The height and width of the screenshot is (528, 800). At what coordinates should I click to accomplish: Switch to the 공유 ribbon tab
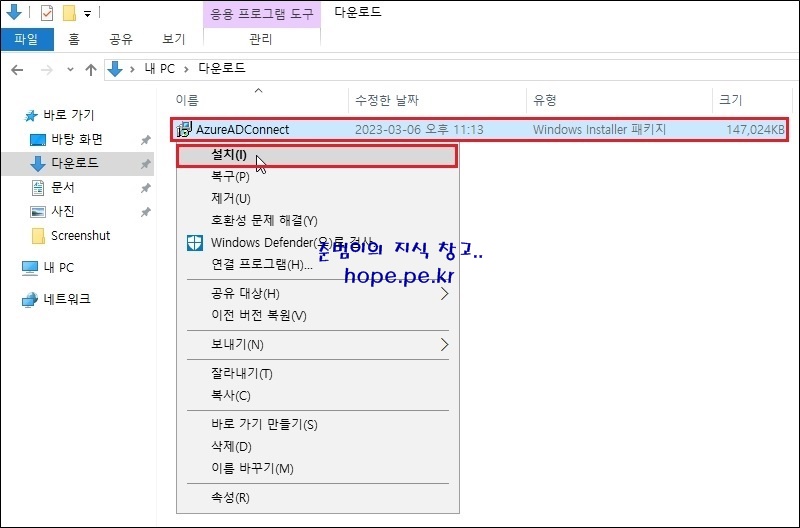click(x=121, y=39)
